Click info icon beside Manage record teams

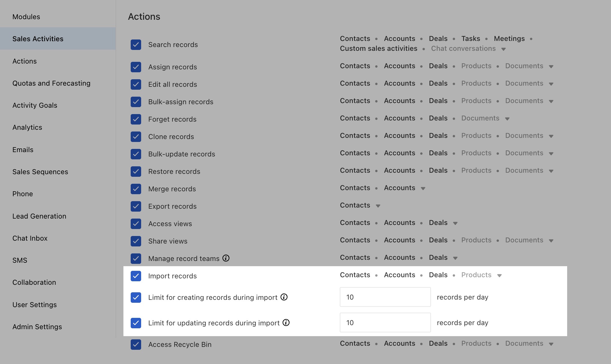point(226,258)
